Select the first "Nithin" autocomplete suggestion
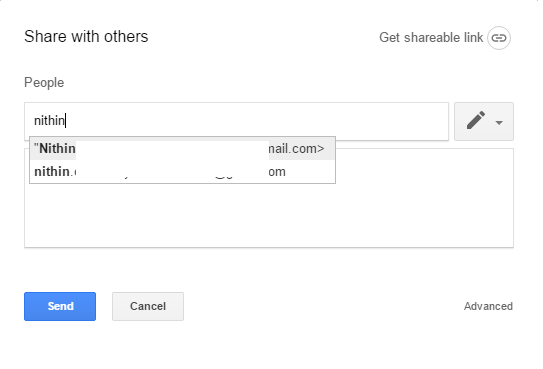This screenshot has width=543, height=369. point(183,148)
